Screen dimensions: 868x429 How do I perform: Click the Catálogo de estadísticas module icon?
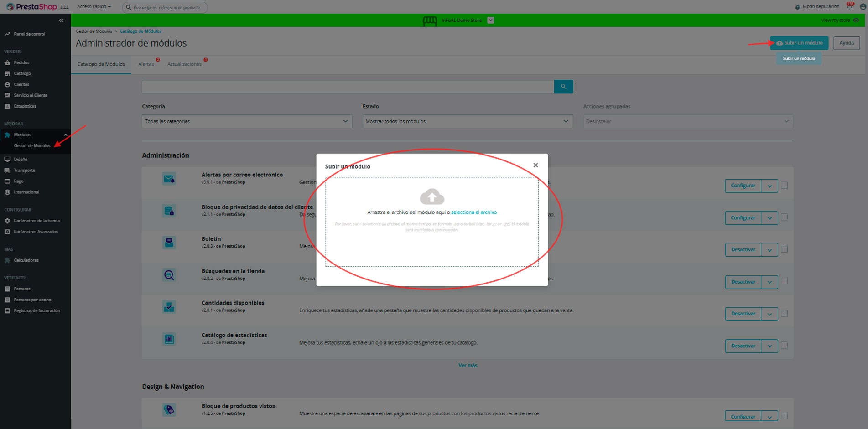169,339
